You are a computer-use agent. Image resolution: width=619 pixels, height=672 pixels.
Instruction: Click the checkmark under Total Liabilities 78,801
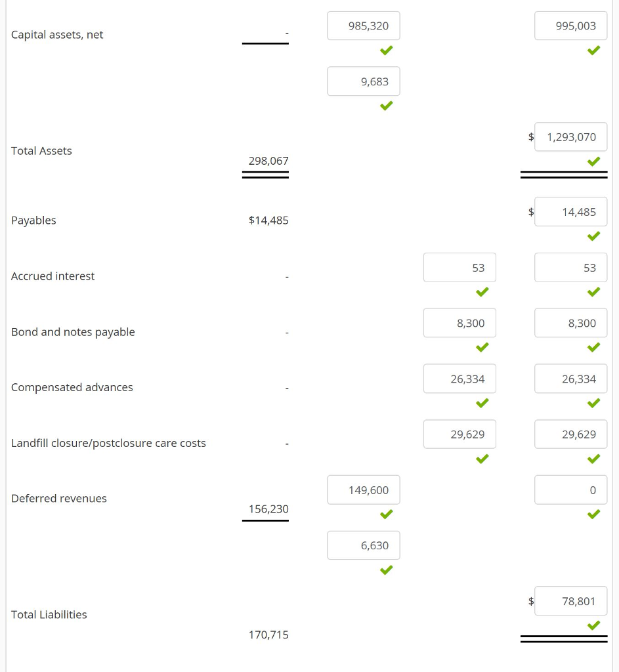pyautogui.click(x=593, y=625)
